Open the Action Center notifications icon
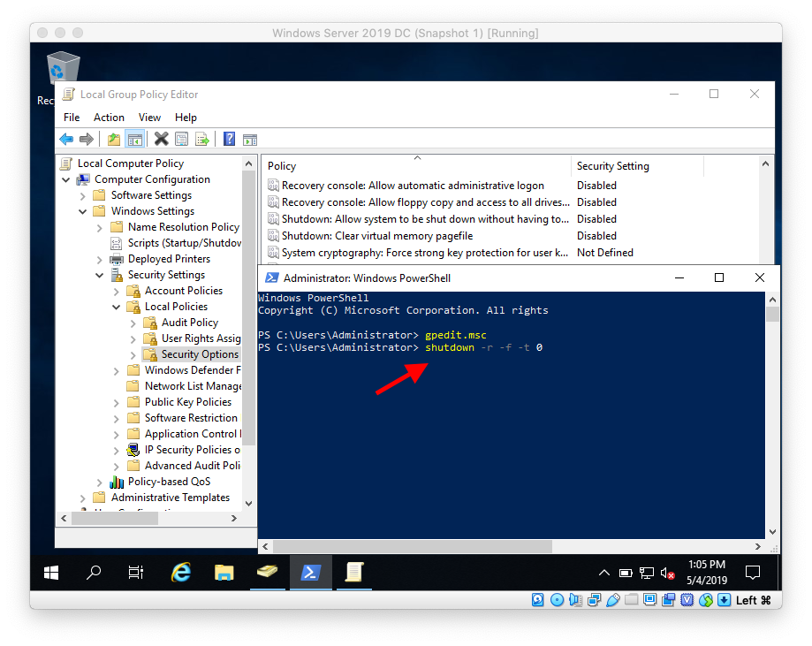The height and width of the screenshot is (646, 812). click(752, 573)
